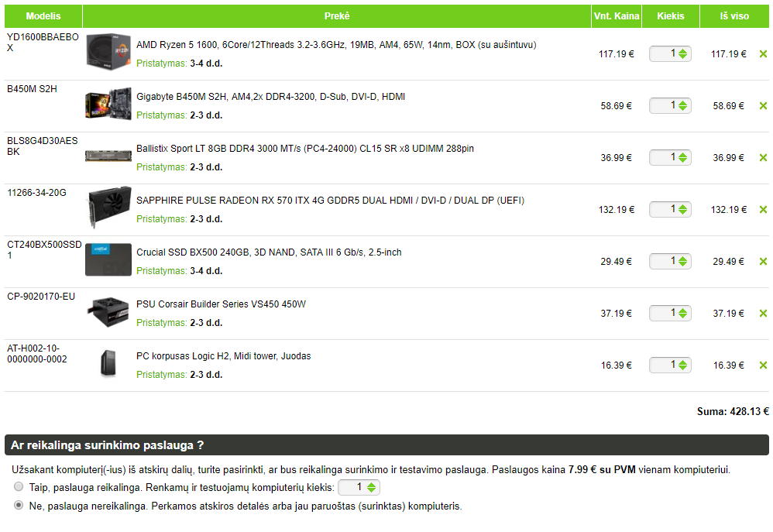Screen dimensions: 773x532
Task: Select 'Taip, paslauga reikalinga' radio option
Action: (x=19, y=486)
